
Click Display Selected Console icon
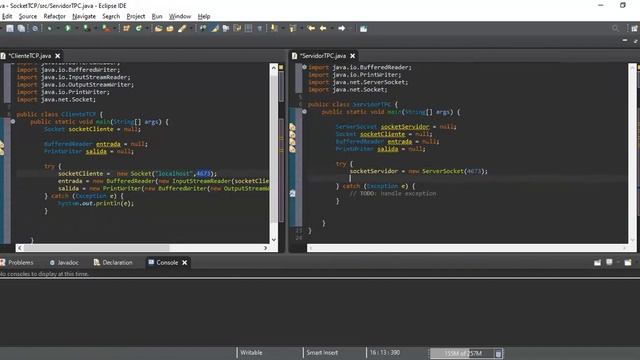(x=609, y=262)
